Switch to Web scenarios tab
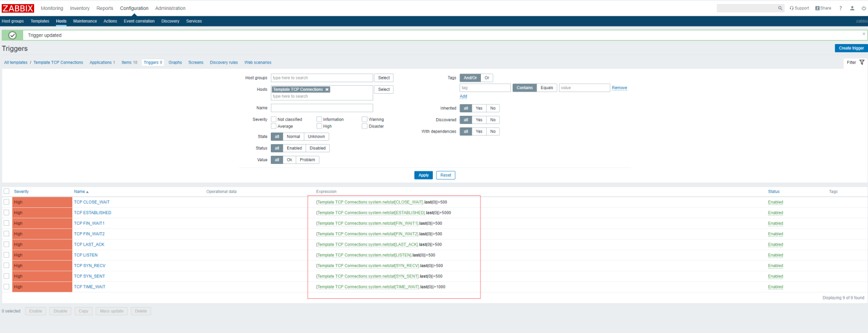 pos(258,62)
